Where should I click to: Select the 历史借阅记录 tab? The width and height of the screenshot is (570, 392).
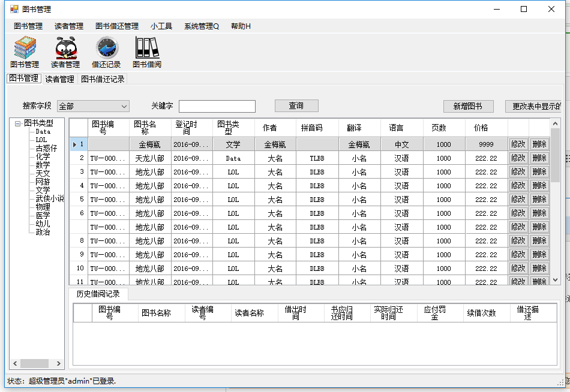98,294
